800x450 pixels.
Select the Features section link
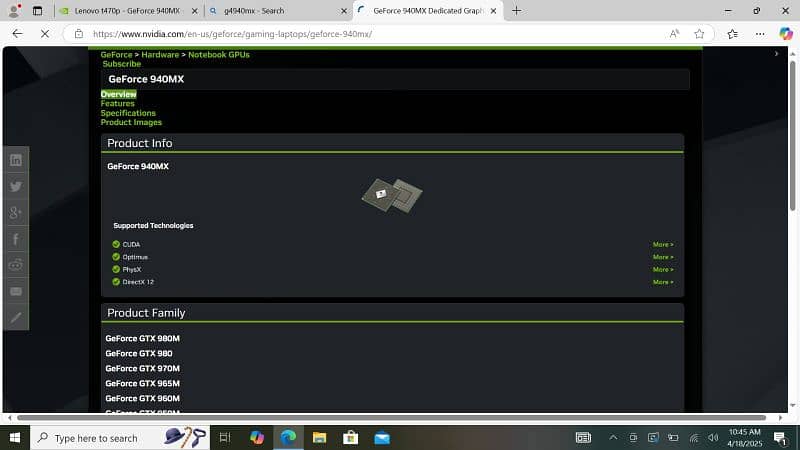pos(117,104)
